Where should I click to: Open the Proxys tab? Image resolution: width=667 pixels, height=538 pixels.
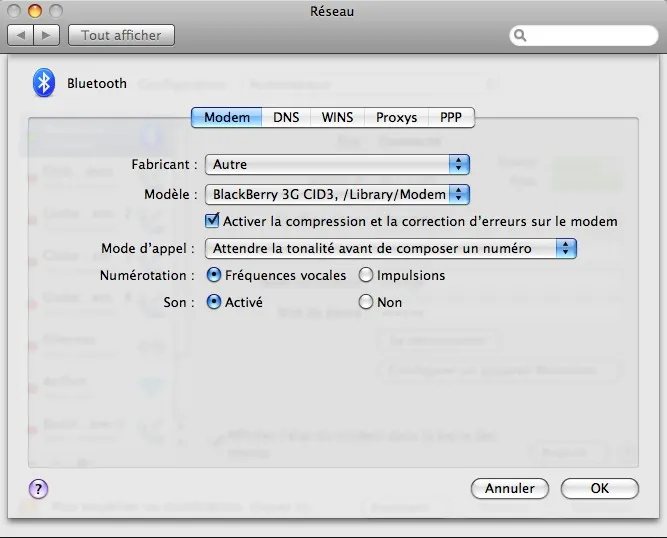(396, 117)
